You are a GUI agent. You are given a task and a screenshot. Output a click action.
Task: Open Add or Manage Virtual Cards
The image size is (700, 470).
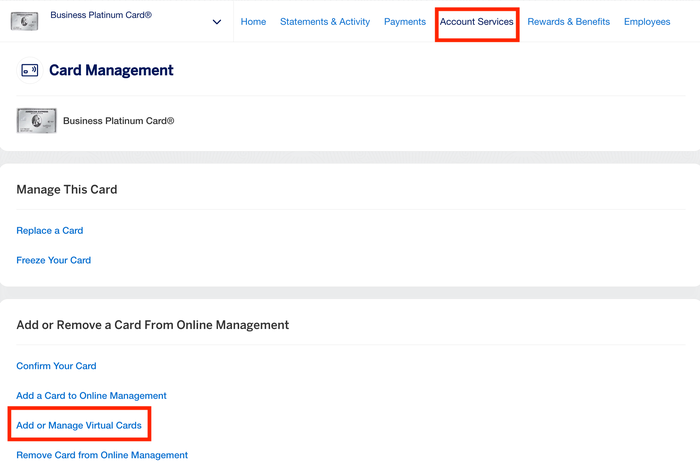click(x=79, y=425)
